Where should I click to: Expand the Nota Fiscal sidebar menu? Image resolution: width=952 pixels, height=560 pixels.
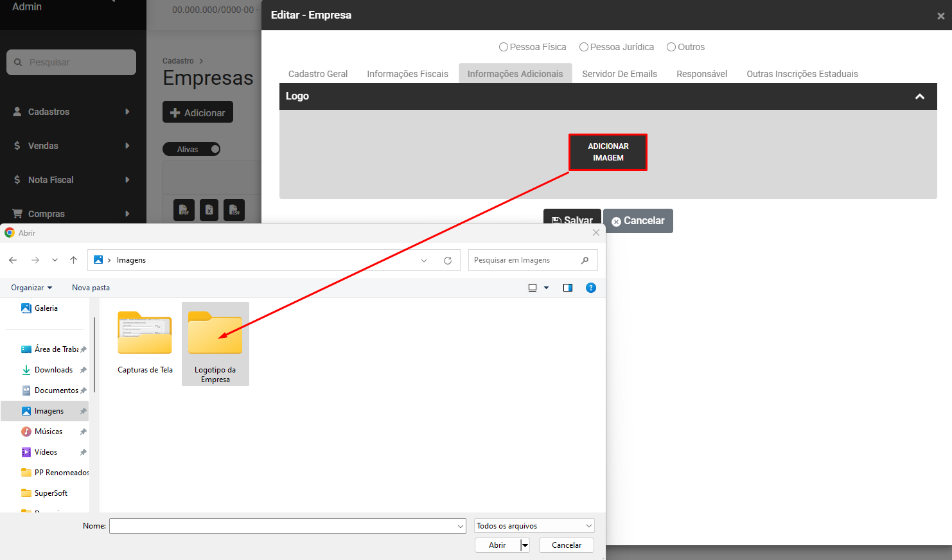click(72, 180)
